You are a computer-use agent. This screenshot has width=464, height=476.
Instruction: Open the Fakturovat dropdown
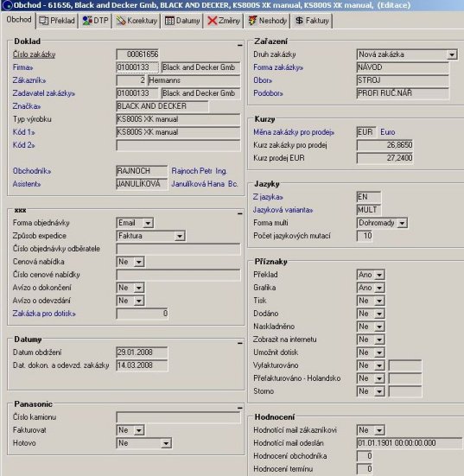pyautogui.click(x=139, y=430)
